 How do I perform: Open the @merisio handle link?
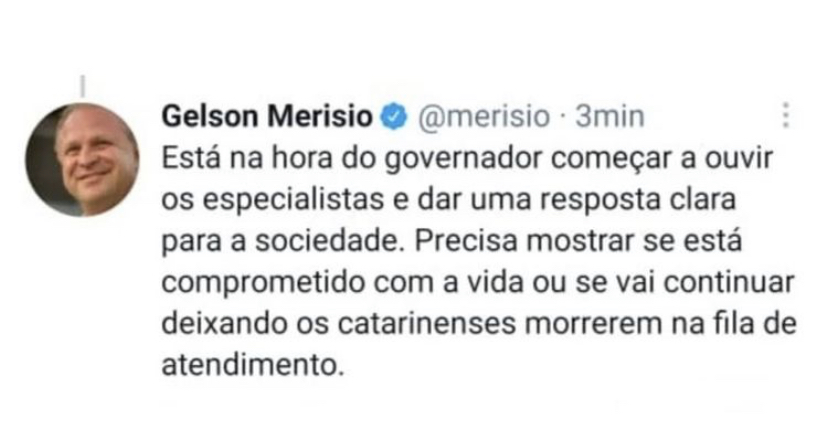tap(480, 117)
